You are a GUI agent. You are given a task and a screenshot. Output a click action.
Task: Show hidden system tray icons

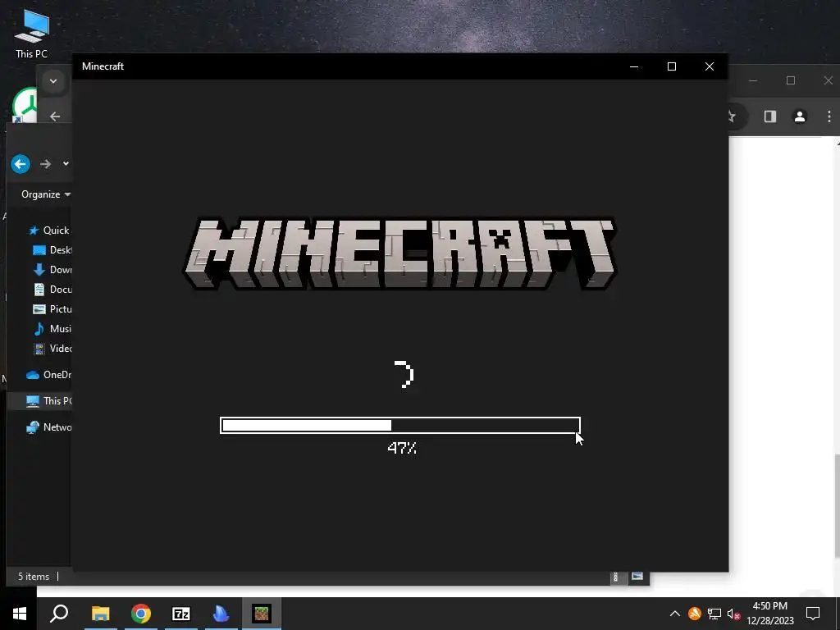(x=675, y=614)
